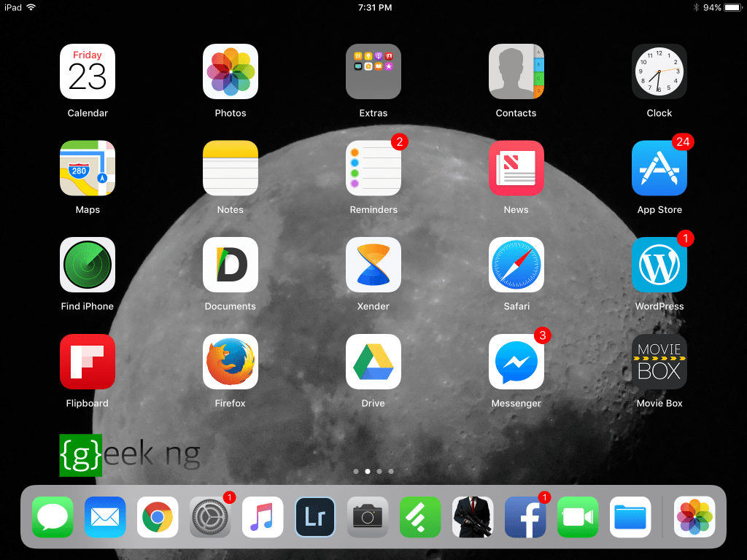747x560 pixels.
Task: Launch Chrome from the dock
Action: pos(158,517)
